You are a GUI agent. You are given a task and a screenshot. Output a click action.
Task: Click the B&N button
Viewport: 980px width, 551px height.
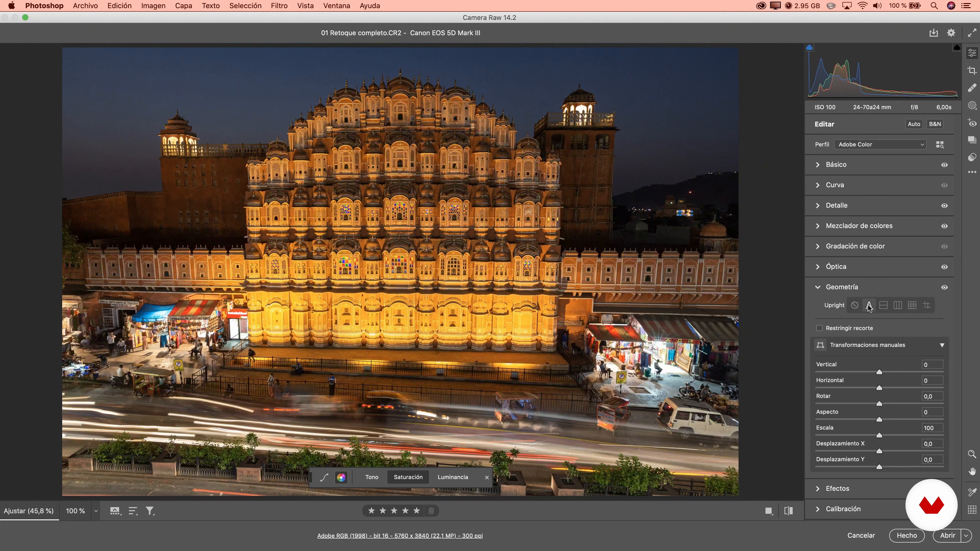click(x=935, y=124)
